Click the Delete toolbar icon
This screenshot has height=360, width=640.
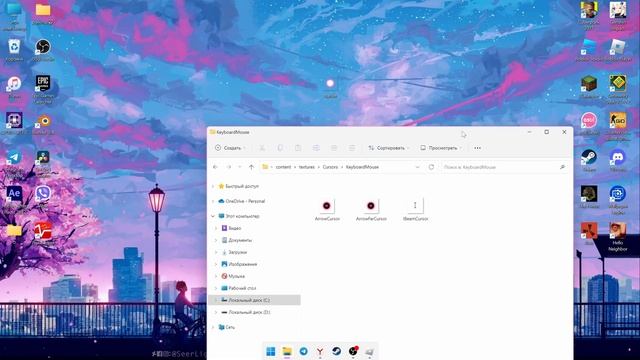pyautogui.click(x=352, y=148)
